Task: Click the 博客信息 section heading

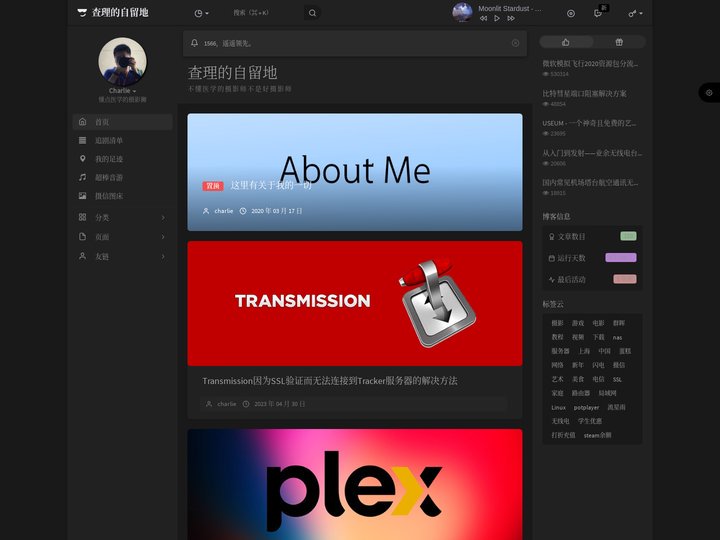Action: (556, 216)
